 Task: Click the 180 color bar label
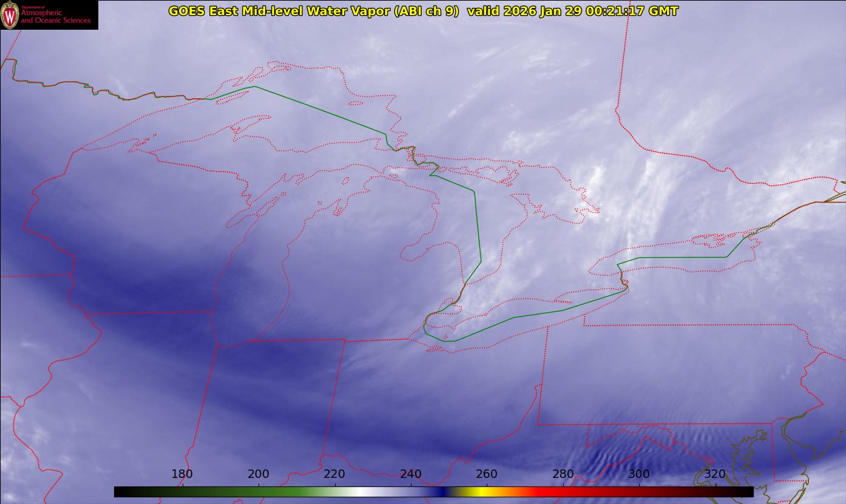point(182,474)
